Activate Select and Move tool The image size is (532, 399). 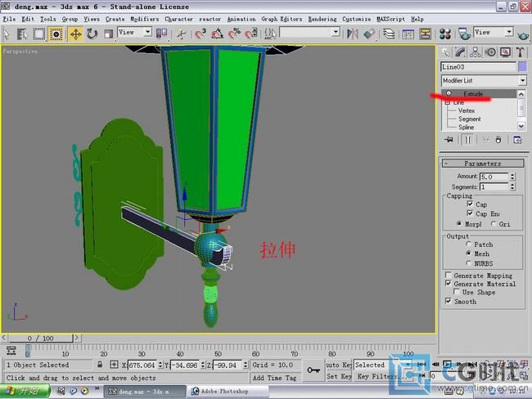point(75,34)
